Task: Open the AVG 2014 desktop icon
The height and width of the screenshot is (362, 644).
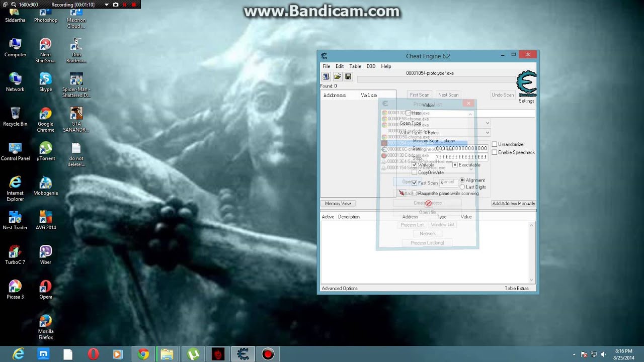Action: pyautogui.click(x=46, y=220)
